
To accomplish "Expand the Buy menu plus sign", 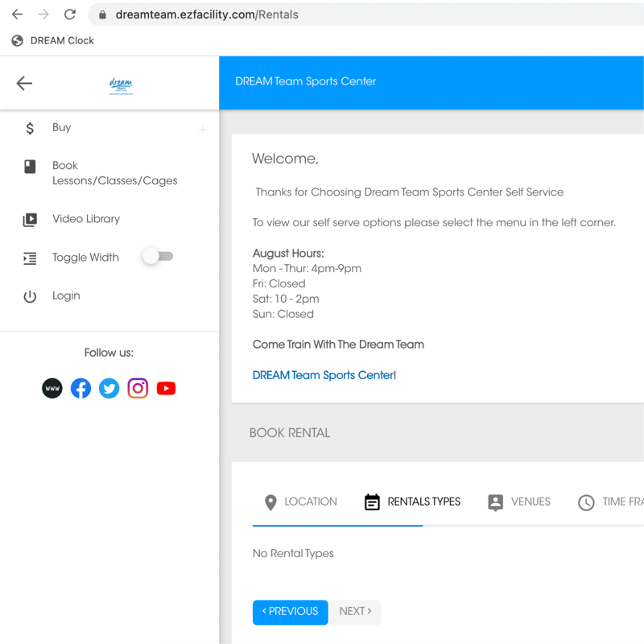I will pos(203,130).
